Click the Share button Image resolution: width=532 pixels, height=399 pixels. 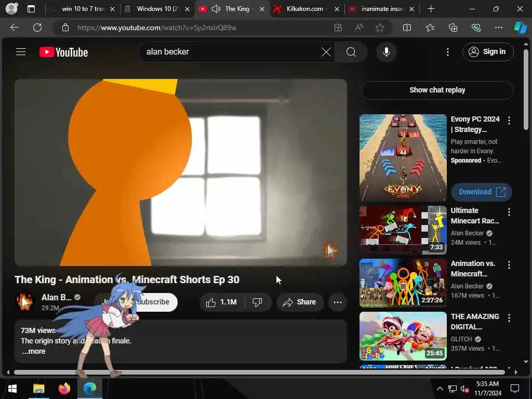(x=300, y=302)
